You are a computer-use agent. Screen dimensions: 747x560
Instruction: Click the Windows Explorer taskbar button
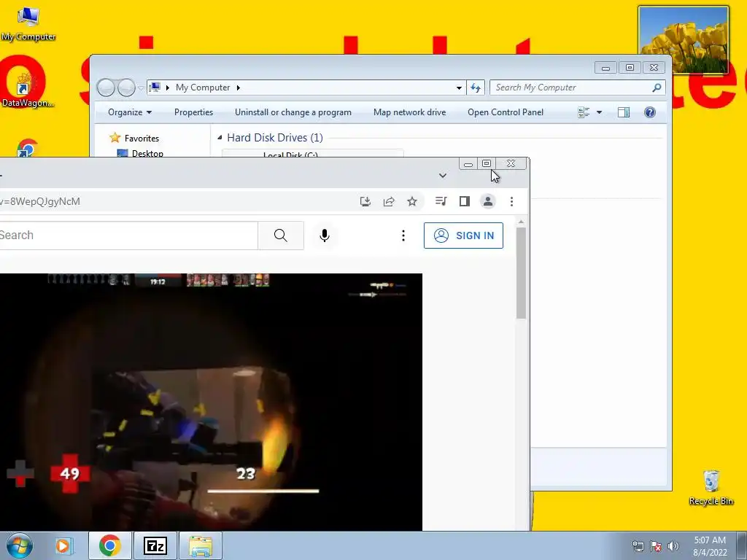(201, 545)
